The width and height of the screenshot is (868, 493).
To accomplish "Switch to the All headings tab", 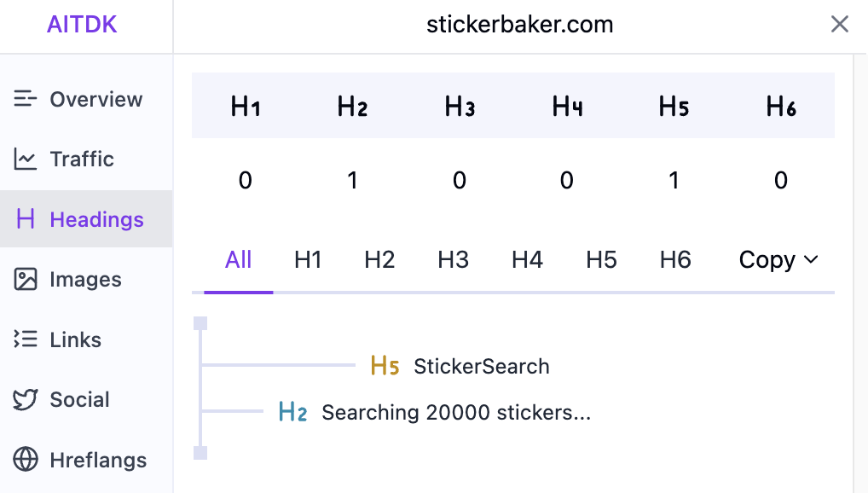I will (x=238, y=260).
